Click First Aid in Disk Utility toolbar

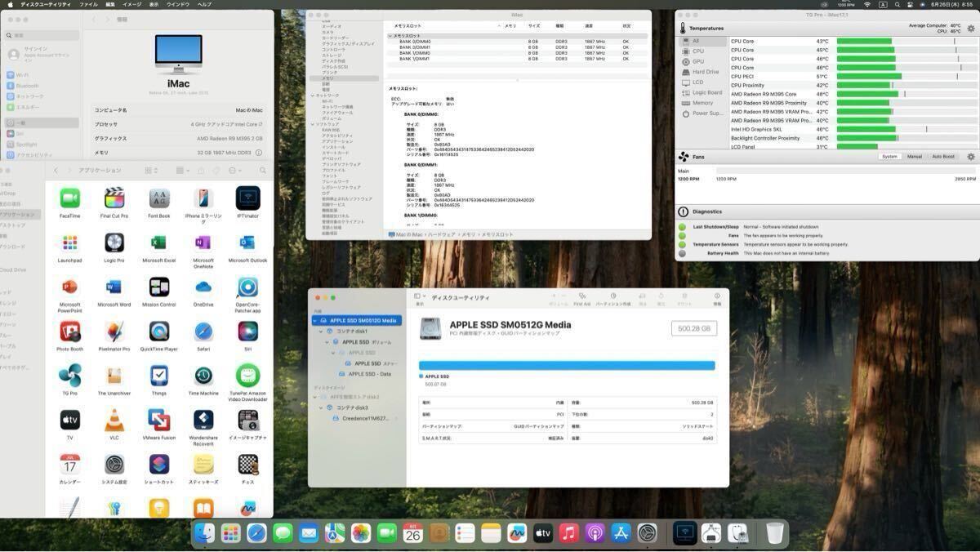coord(581,299)
